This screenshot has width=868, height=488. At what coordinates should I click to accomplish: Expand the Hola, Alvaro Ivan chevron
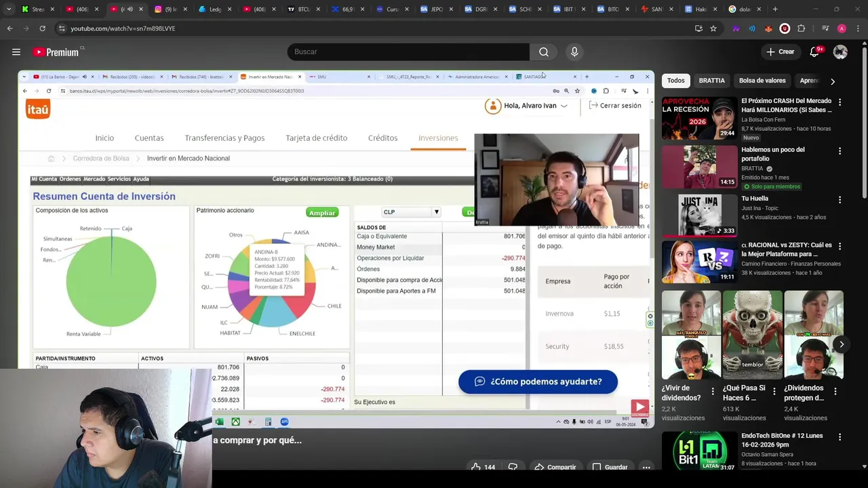coord(564,106)
